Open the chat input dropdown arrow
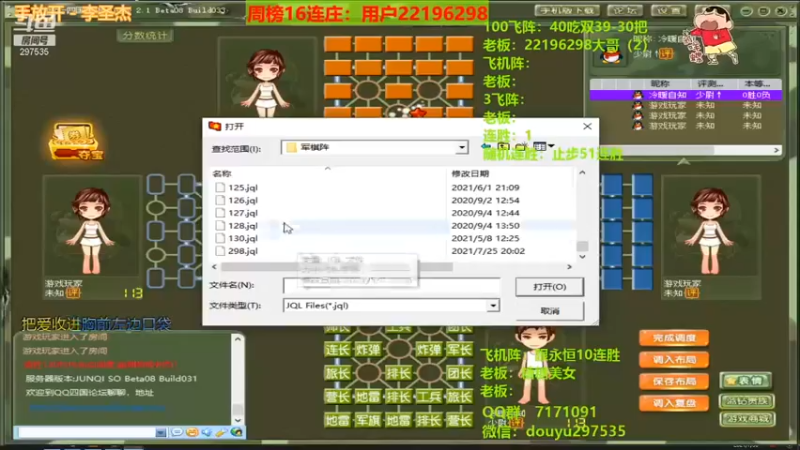800x450 pixels. coord(161,433)
